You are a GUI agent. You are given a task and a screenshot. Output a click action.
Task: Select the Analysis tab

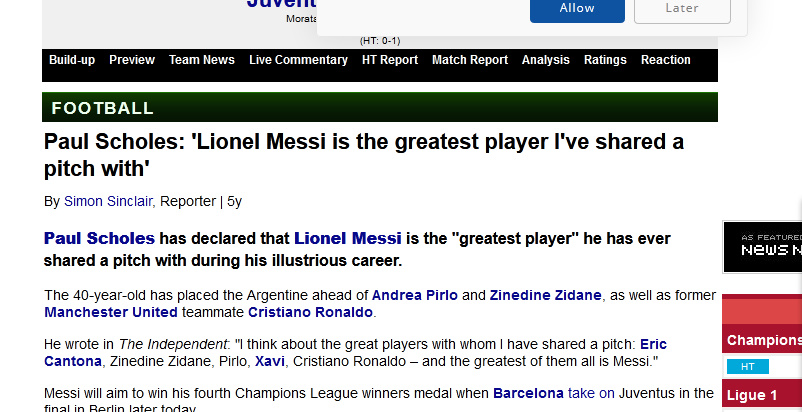tap(545, 60)
